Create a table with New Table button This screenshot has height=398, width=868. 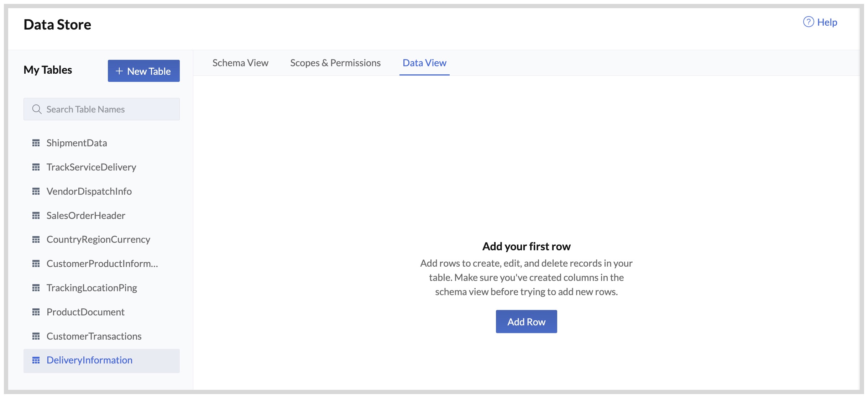coord(144,71)
